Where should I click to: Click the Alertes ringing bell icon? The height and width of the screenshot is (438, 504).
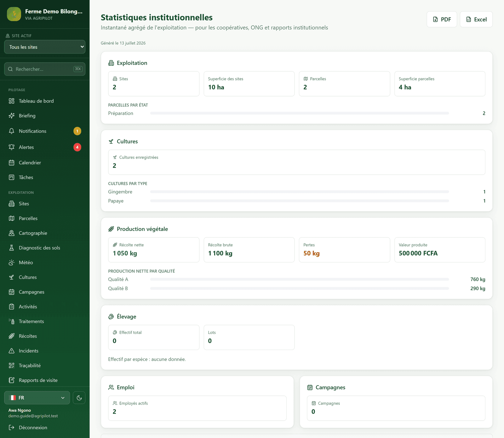pyautogui.click(x=12, y=147)
